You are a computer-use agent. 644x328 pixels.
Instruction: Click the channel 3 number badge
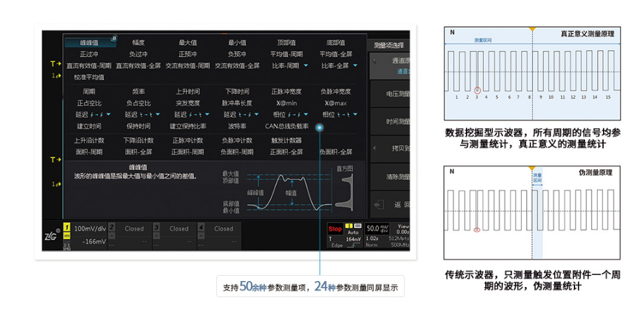[x=156, y=227]
